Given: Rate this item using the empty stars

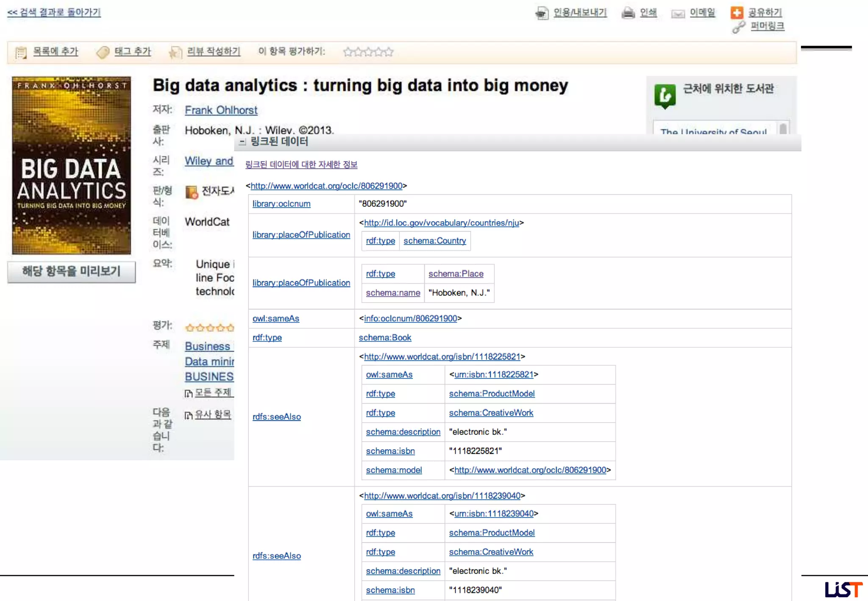Looking at the screenshot, I should (x=368, y=52).
